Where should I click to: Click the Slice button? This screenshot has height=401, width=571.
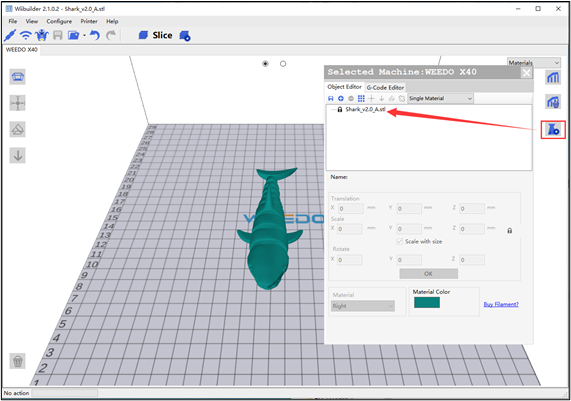click(155, 35)
